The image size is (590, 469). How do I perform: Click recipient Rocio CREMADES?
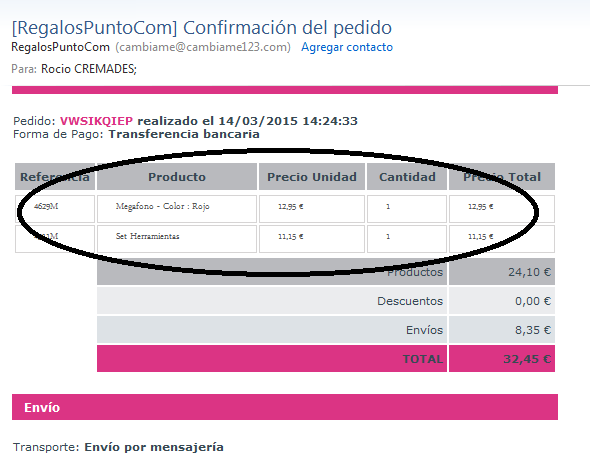pos(88,69)
